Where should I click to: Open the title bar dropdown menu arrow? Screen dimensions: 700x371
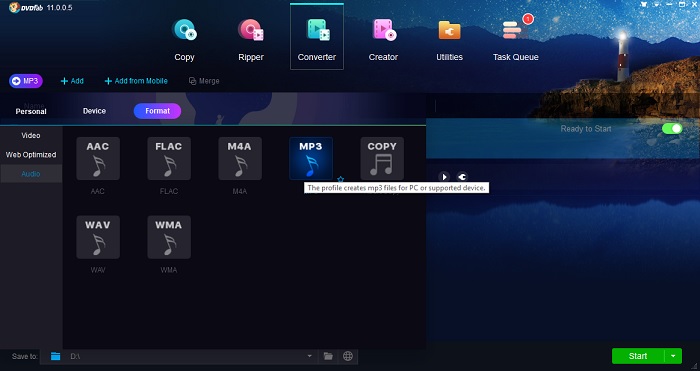pyautogui.click(x=657, y=4)
